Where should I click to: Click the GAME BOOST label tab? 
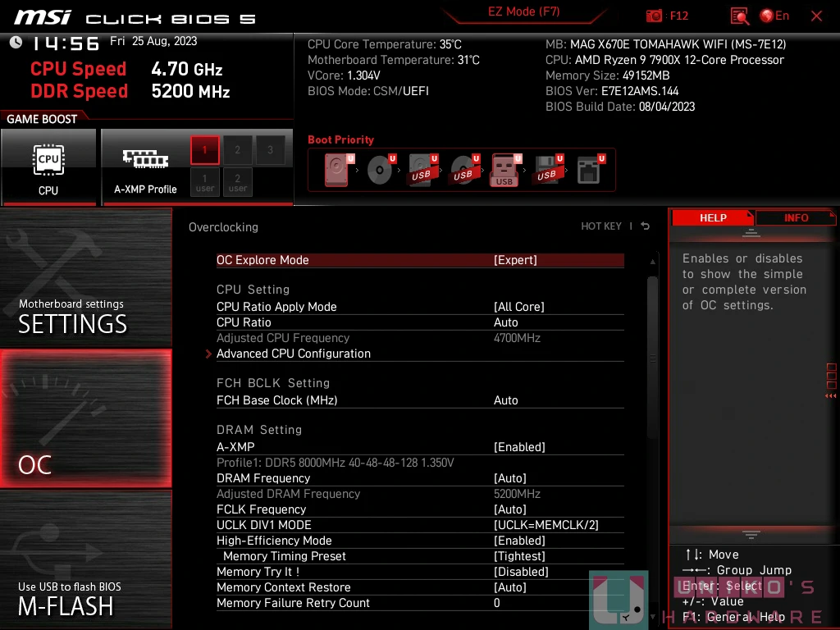[42, 119]
